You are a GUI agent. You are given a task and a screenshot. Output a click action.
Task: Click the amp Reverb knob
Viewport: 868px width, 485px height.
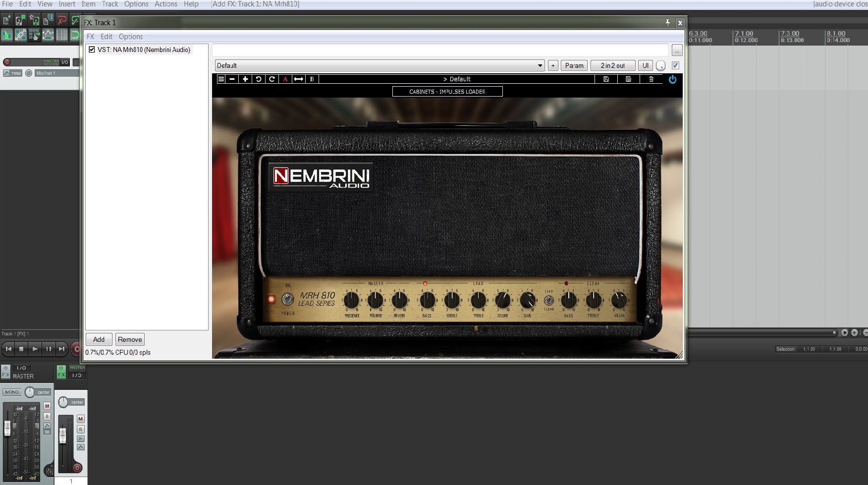coord(399,300)
